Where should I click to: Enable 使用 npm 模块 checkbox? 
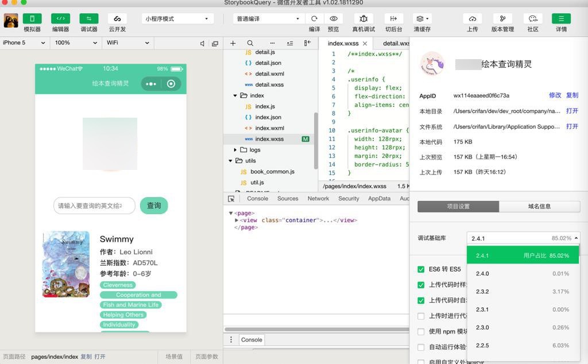[421, 332]
